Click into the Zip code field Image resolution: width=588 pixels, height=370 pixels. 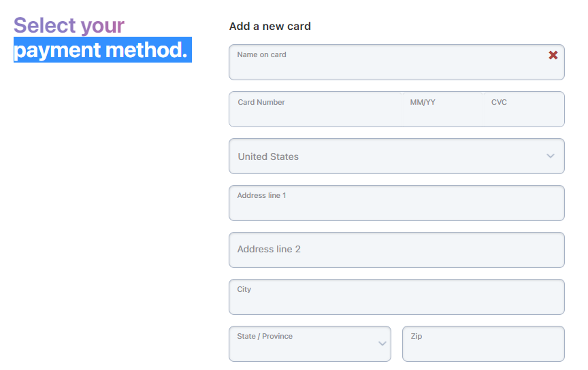483,348
